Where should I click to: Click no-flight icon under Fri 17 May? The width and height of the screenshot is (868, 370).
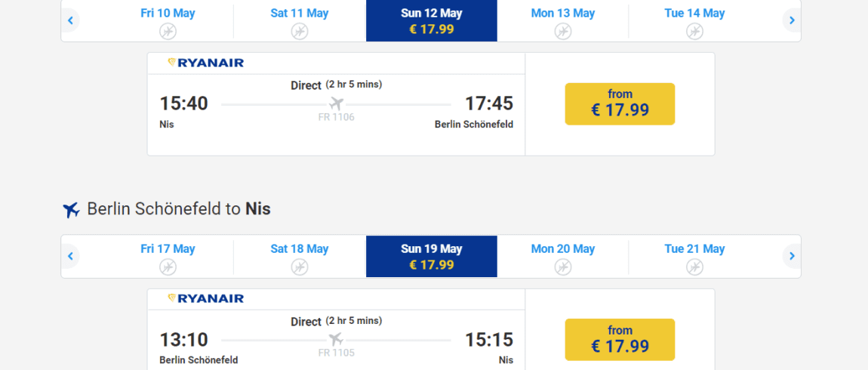pyautogui.click(x=168, y=267)
